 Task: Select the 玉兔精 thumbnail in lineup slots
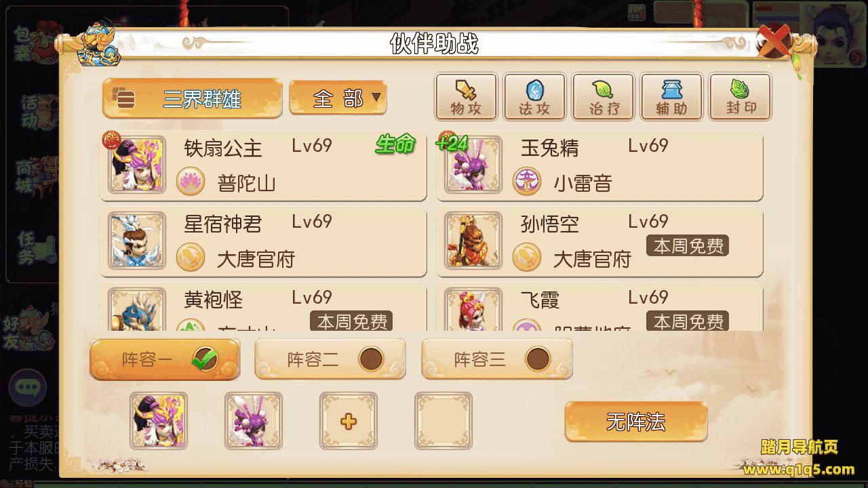click(254, 421)
